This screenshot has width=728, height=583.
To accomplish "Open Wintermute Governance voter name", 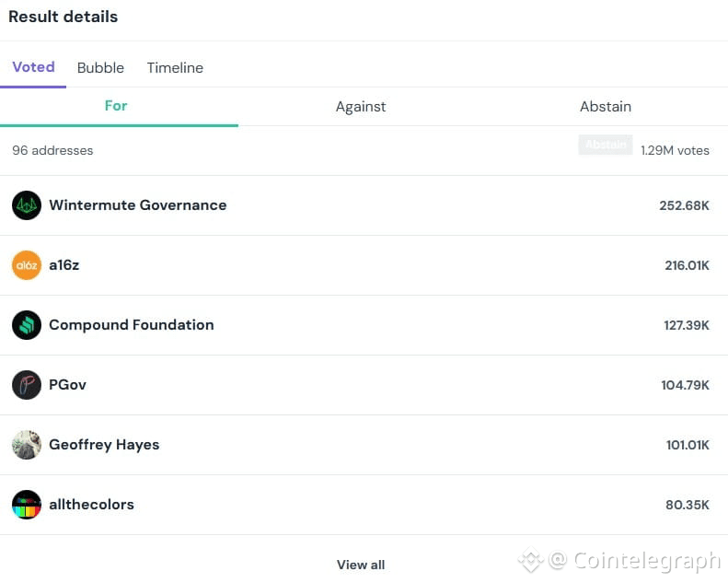I will [x=137, y=205].
